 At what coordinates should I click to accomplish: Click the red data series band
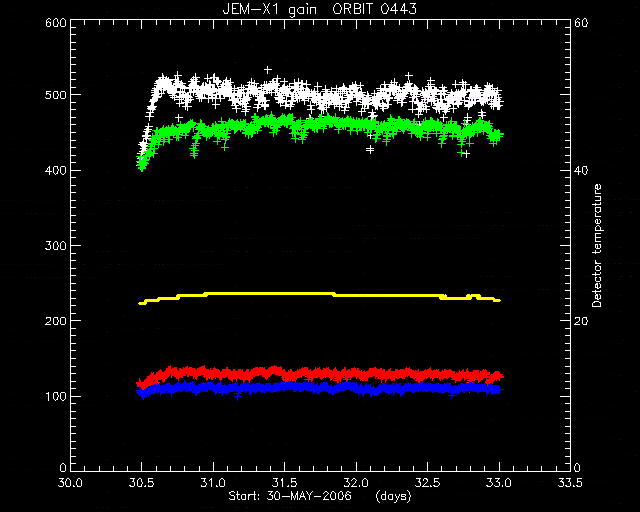pyautogui.click(x=320, y=374)
